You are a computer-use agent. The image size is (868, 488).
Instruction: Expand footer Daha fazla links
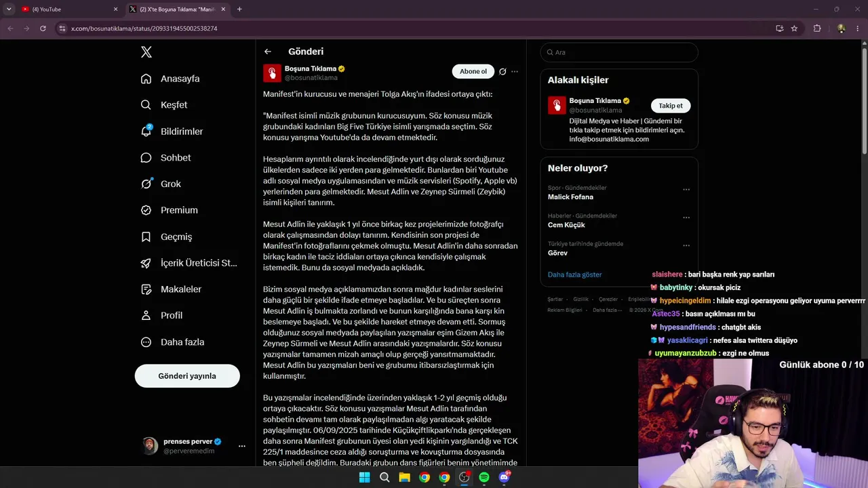tap(606, 310)
